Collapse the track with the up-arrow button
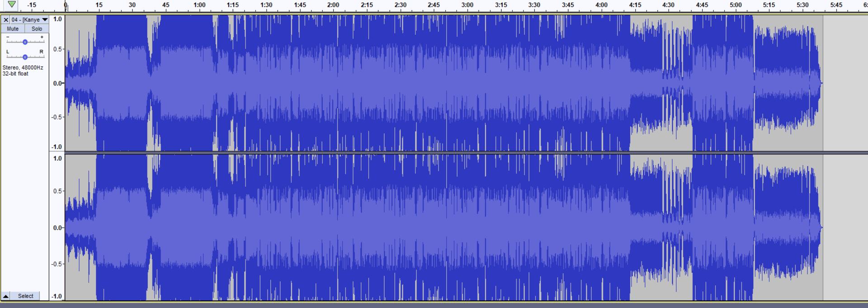The width and height of the screenshot is (868, 308). pos(6,296)
